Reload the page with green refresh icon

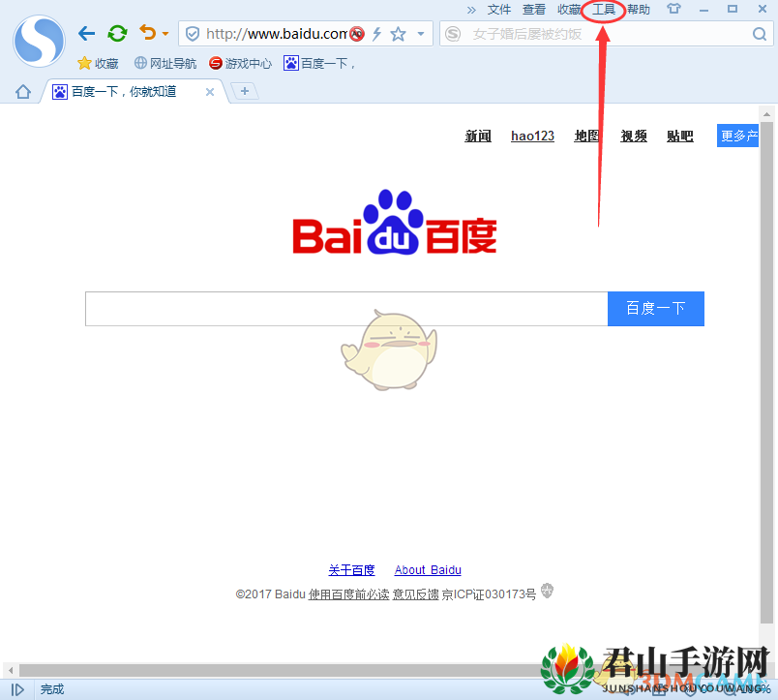[x=117, y=33]
